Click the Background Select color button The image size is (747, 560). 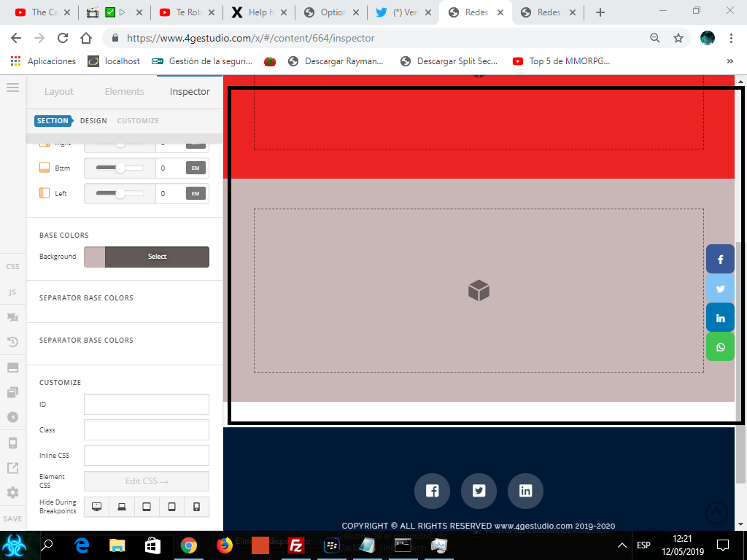(x=157, y=257)
